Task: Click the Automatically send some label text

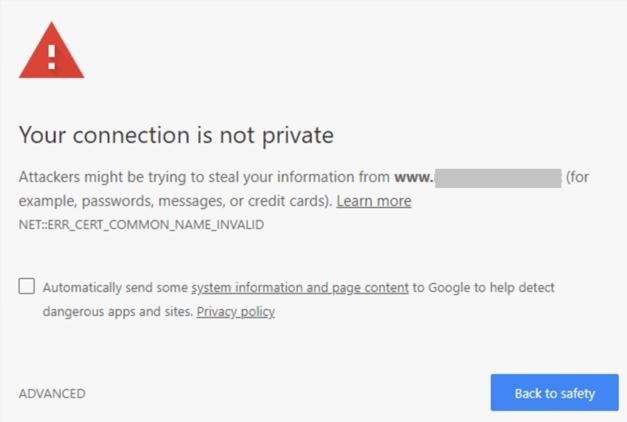Action: click(x=115, y=288)
